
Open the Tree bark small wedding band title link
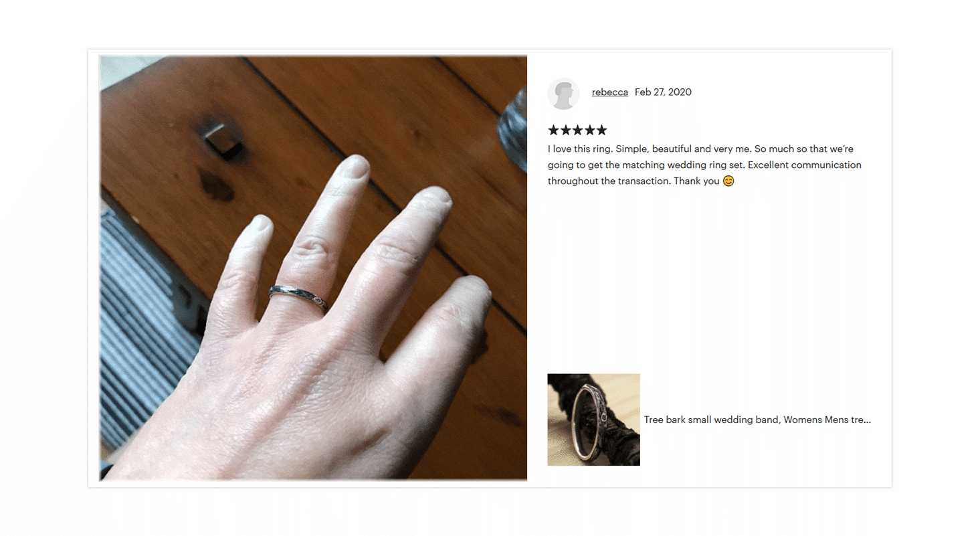click(757, 420)
